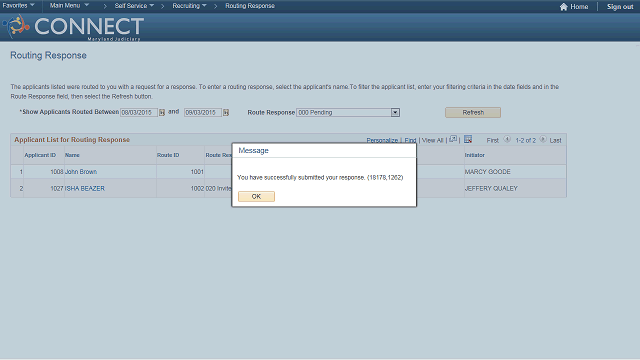
Task: Click the Find link in the grid header
Action: 410,140
